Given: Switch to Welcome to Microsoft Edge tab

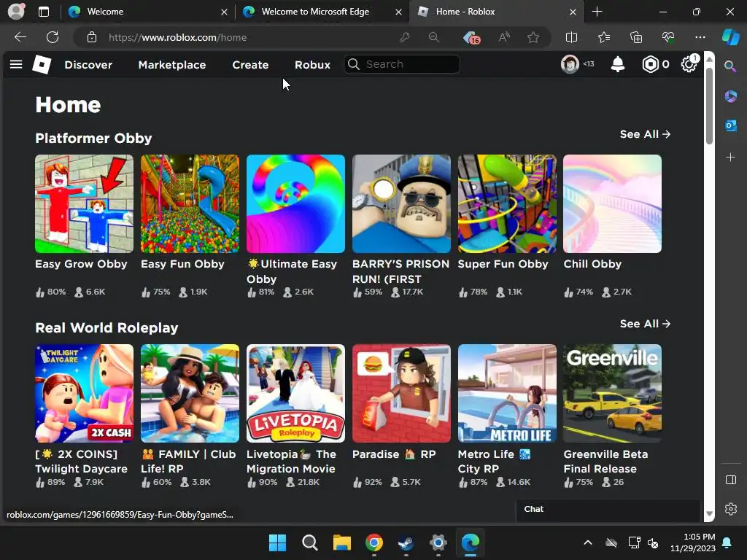Looking at the screenshot, I should coord(322,12).
